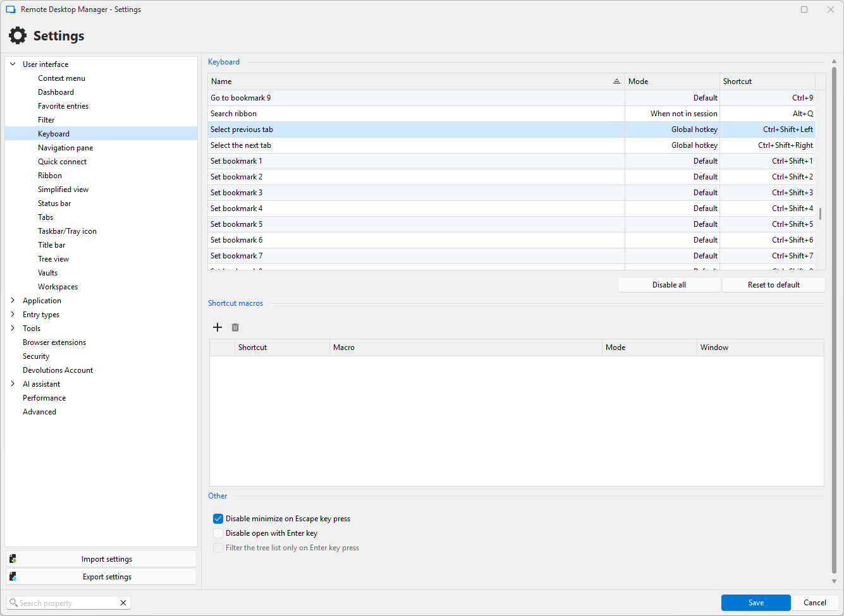The image size is (844, 616).
Task: Click the shortcut list vertical scrollbar thumb
Action: tap(820, 214)
